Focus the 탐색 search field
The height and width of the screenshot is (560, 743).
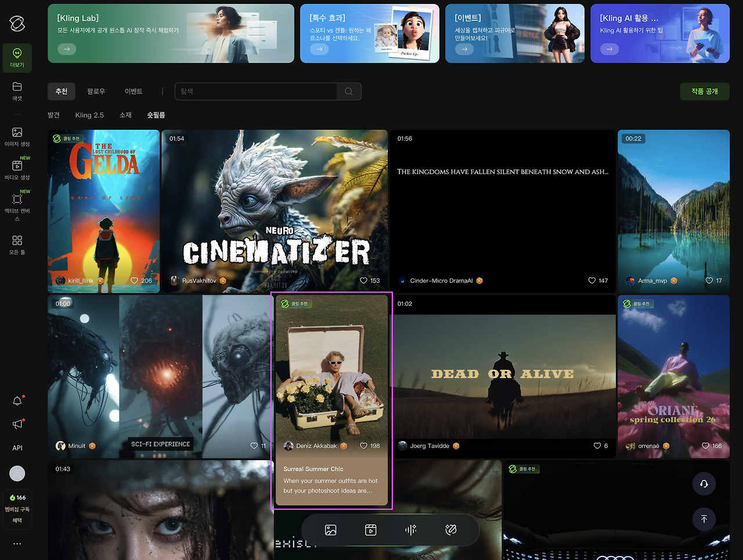point(256,91)
